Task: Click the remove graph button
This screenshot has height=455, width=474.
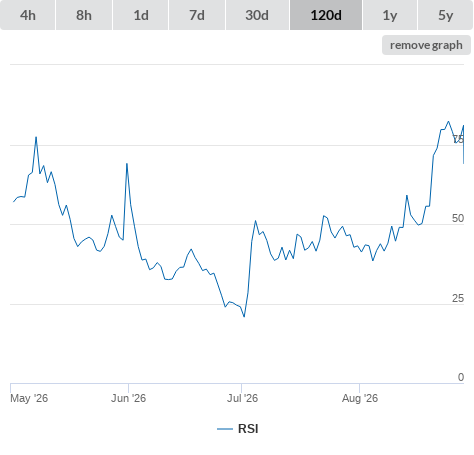Action: click(426, 45)
